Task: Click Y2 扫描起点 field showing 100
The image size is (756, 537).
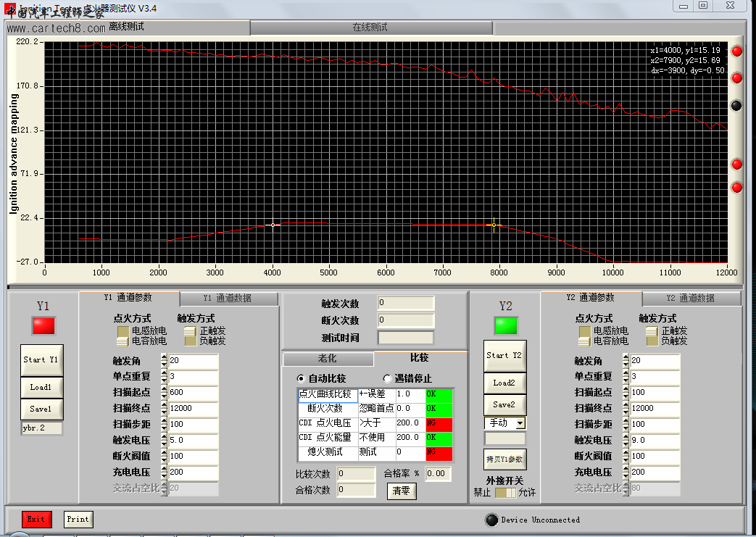Action: (x=655, y=392)
